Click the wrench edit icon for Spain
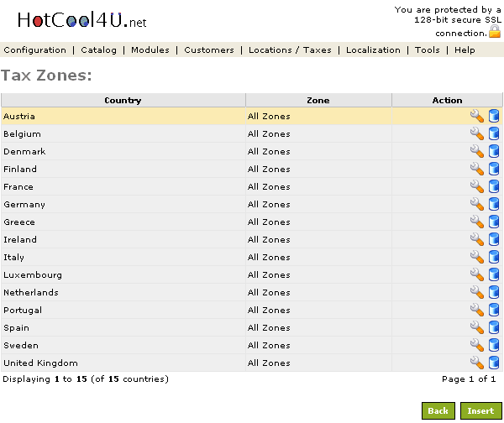504x423 pixels. tap(476, 328)
